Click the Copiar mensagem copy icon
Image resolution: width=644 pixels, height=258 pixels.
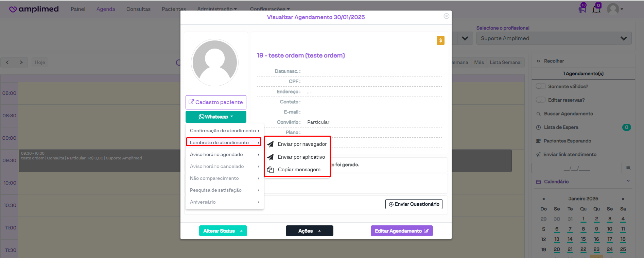(x=271, y=170)
